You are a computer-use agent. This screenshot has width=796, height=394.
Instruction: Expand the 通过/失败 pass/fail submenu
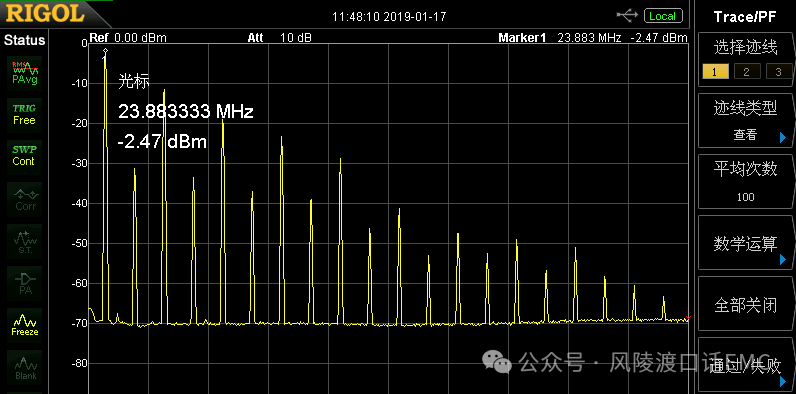745,365
